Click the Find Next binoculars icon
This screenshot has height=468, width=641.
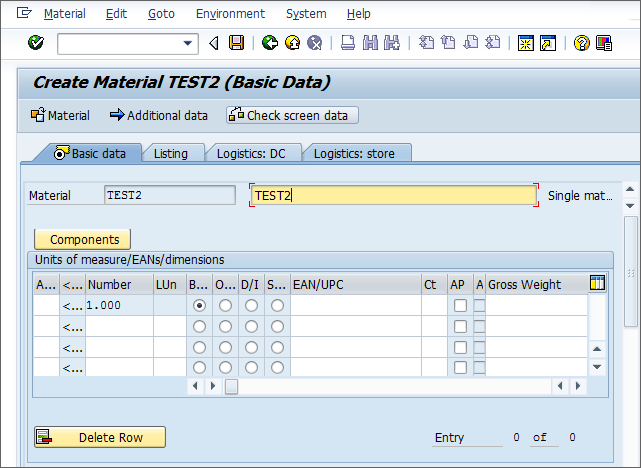pos(392,43)
